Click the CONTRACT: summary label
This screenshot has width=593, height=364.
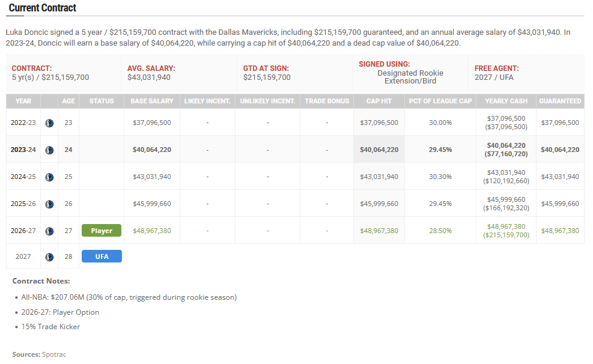(x=32, y=68)
